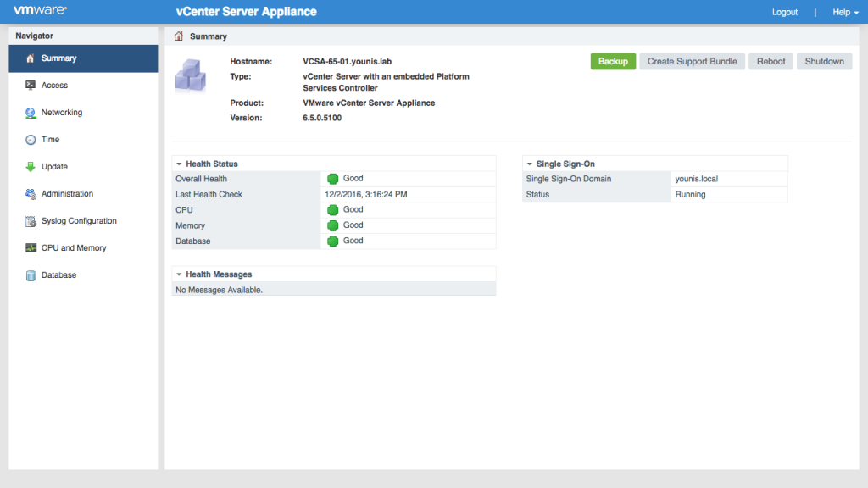
Task: Click the green Update arrow icon
Action: (31, 167)
